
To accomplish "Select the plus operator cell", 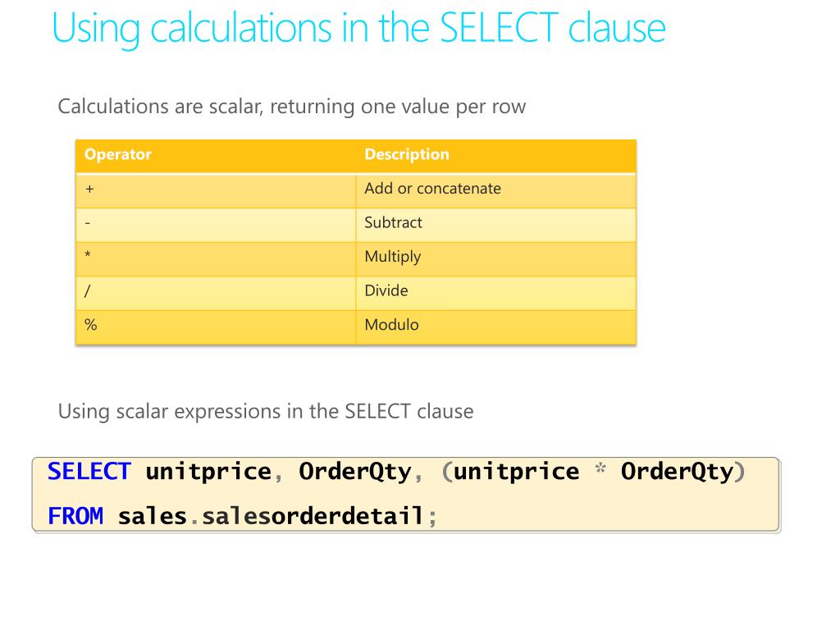I will [x=216, y=190].
